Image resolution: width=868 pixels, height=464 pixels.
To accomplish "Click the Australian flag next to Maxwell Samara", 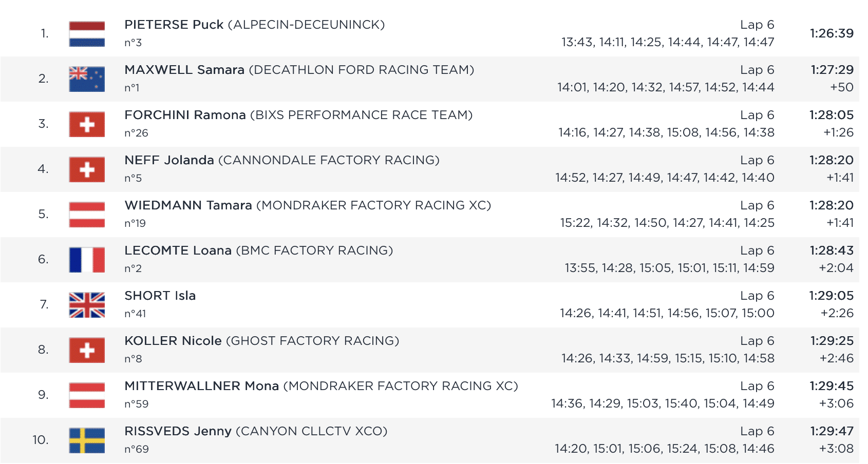I will (87, 79).
